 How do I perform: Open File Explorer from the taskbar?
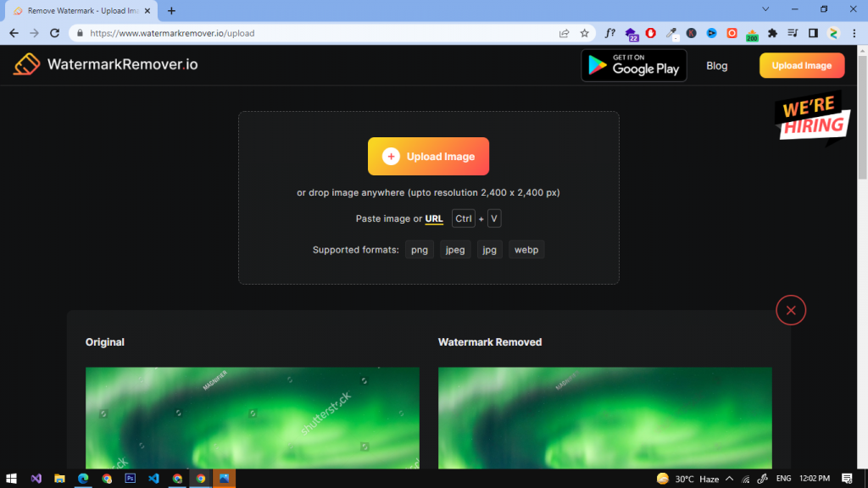(x=60, y=479)
